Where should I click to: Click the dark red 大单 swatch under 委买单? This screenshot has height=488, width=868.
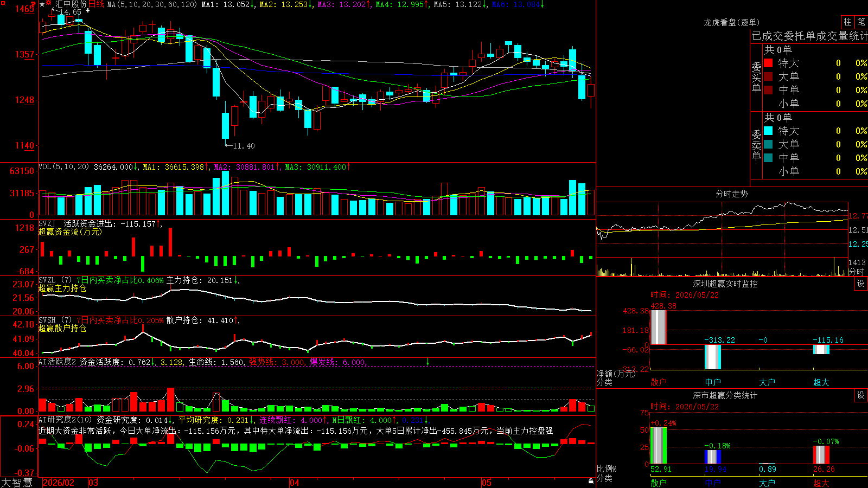[x=768, y=76]
